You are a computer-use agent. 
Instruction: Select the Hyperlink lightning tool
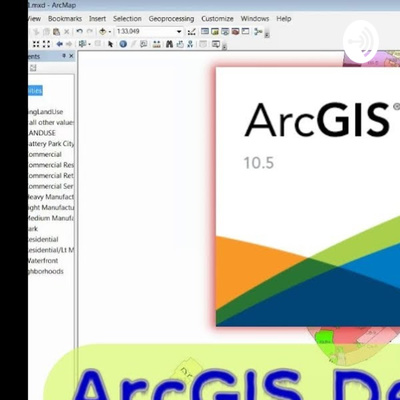(134, 44)
